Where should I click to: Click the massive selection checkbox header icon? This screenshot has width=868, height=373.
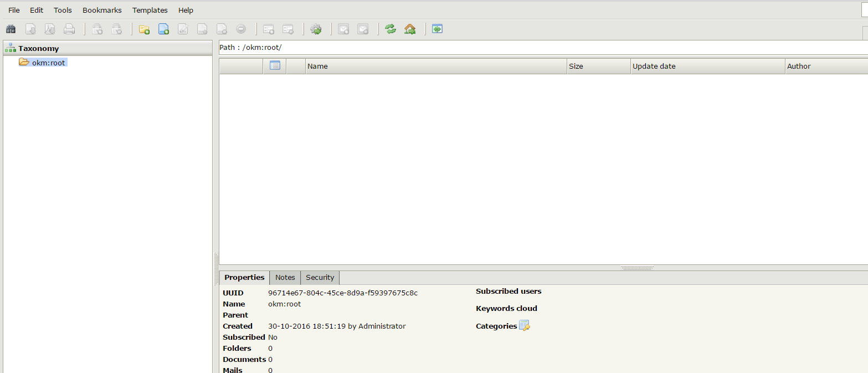275,65
